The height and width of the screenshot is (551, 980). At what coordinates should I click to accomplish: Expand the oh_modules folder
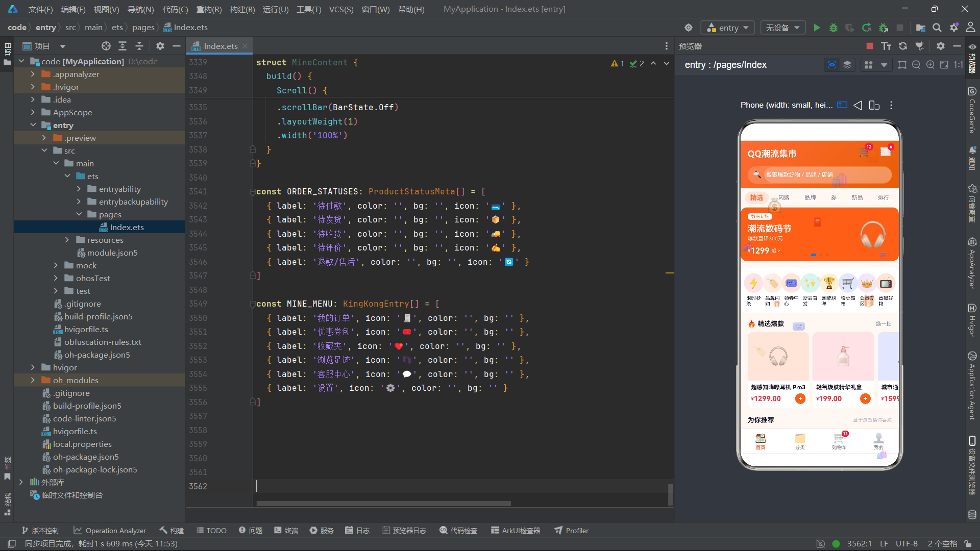click(33, 380)
